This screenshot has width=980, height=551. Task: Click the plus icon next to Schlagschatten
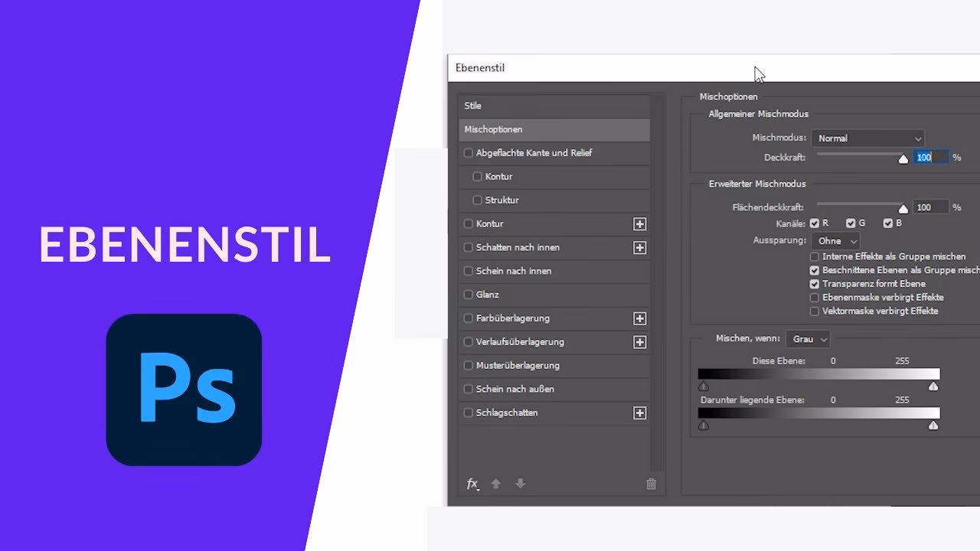640,412
